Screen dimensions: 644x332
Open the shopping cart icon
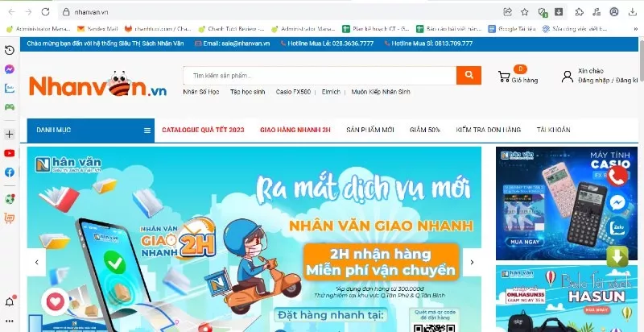coord(504,77)
